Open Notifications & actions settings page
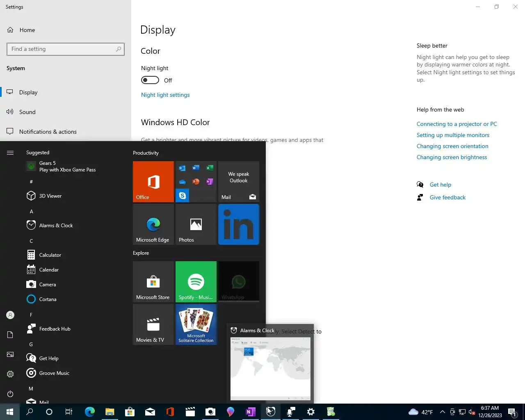 (66, 132)
